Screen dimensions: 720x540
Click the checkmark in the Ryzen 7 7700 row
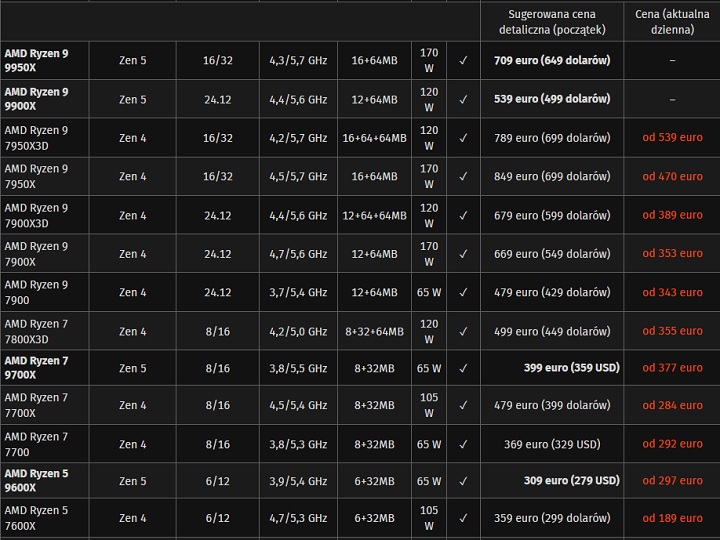(x=463, y=444)
